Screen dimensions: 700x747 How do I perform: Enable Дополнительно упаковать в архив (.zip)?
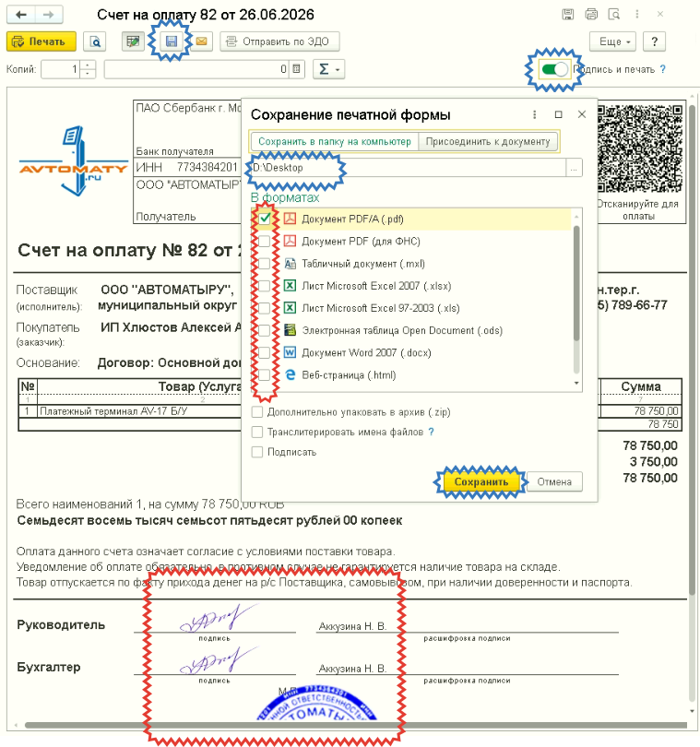[x=256, y=412]
